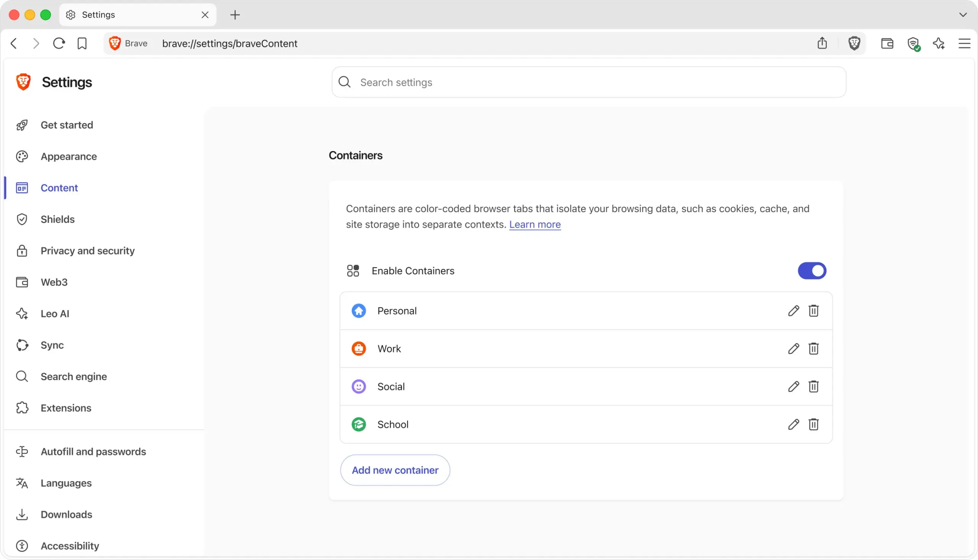Click the Personal container name
This screenshot has width=978, height=560.
coord(397,311)
